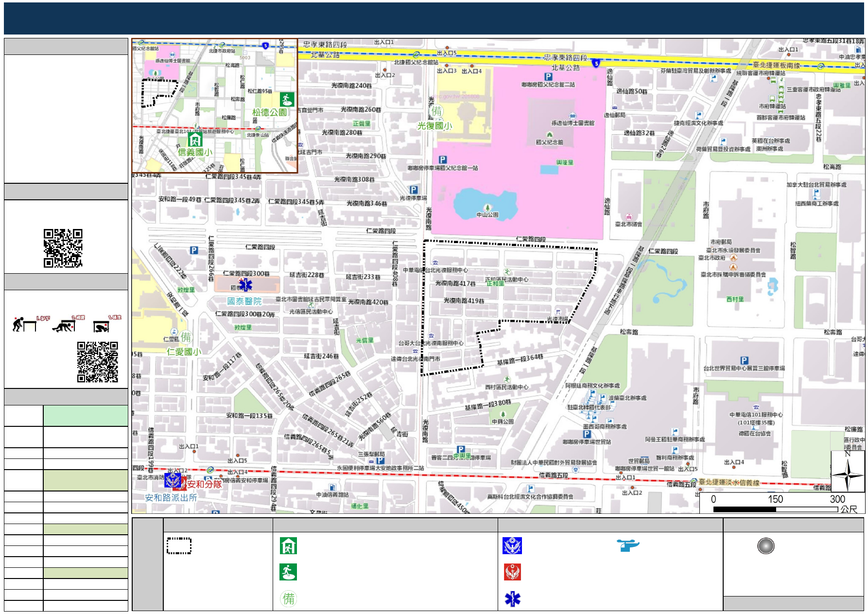Viewport: 868px width, 614px height.
Task: Click the 安和路派出所 label
Action: coord(171,498)
